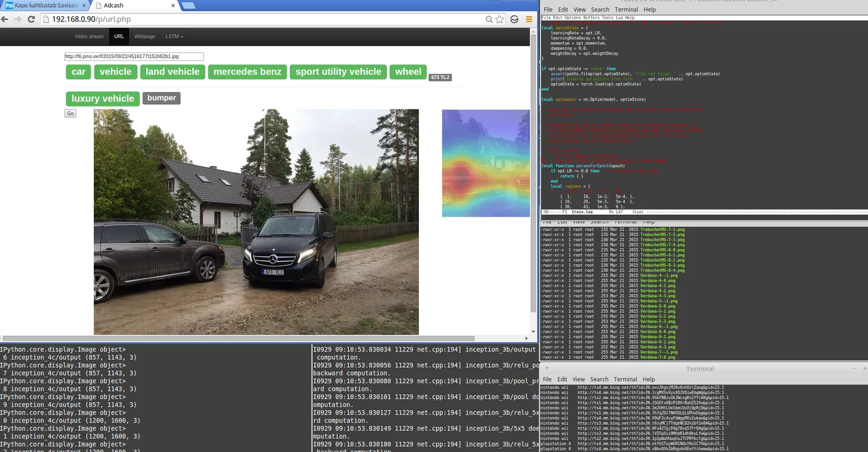Open the Webpage navbar item

(144, 36)
